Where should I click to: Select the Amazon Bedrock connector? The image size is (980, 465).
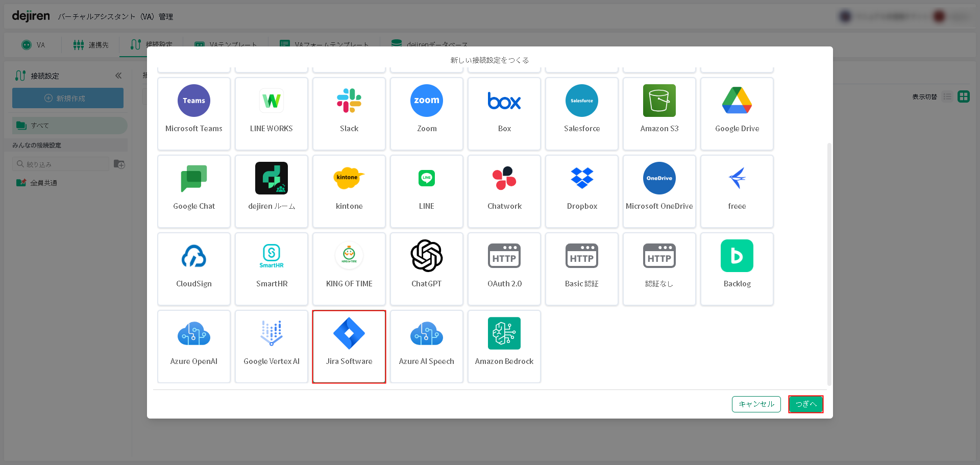click(x=504, y=347)
